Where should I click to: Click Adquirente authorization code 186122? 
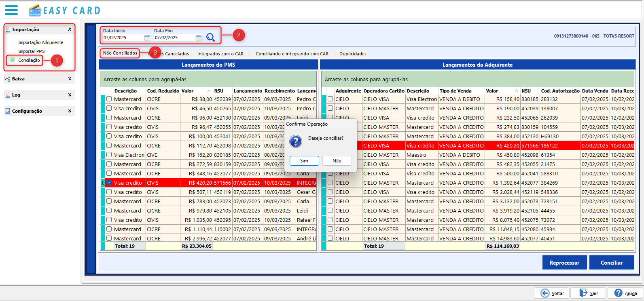560,145
